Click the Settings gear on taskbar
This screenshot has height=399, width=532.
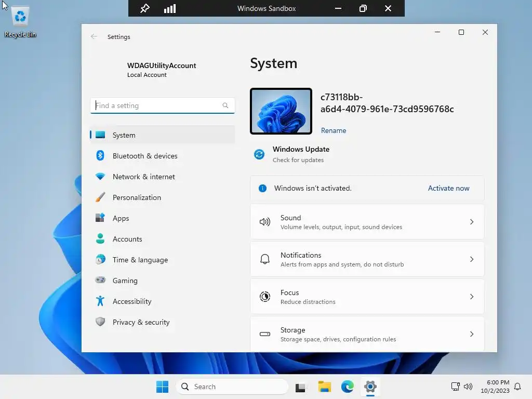(370, 387)
